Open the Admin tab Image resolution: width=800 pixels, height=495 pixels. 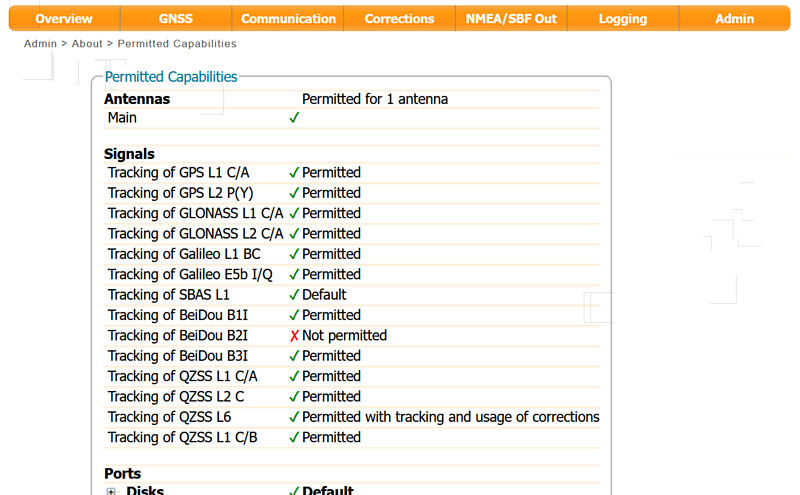pyautogui.click(x=735, y=19)
